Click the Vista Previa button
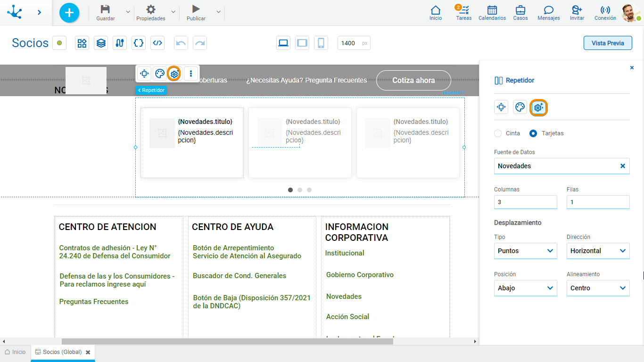 [608, 43]
